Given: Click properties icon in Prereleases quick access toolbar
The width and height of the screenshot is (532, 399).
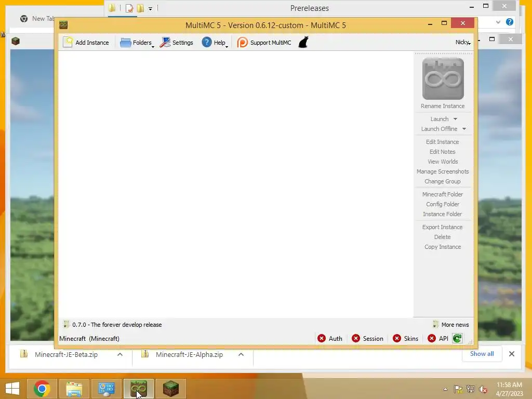Looking at the screenshot, I should (x=129, y=8).
